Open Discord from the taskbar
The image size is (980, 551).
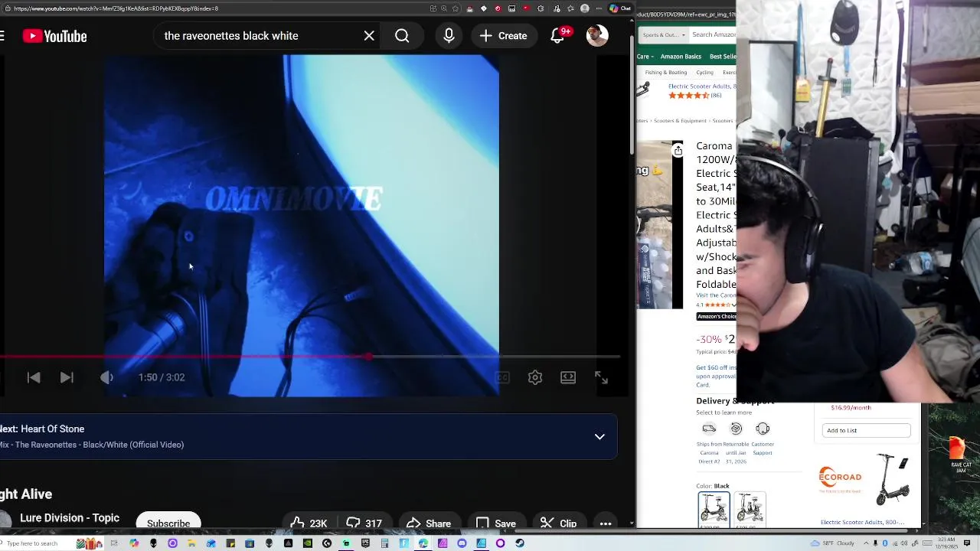(x=462, y=543)
